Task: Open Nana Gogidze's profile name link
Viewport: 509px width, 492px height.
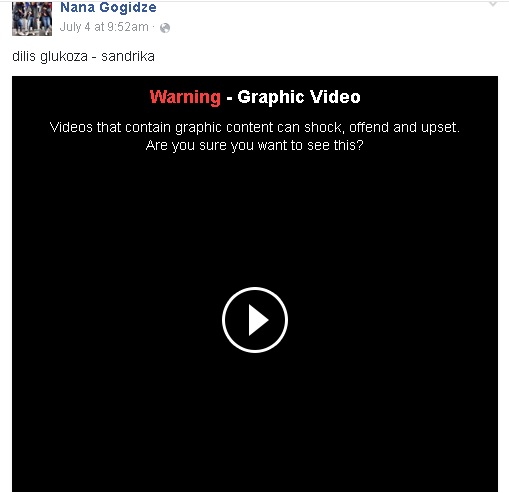Action: (108, 7)
